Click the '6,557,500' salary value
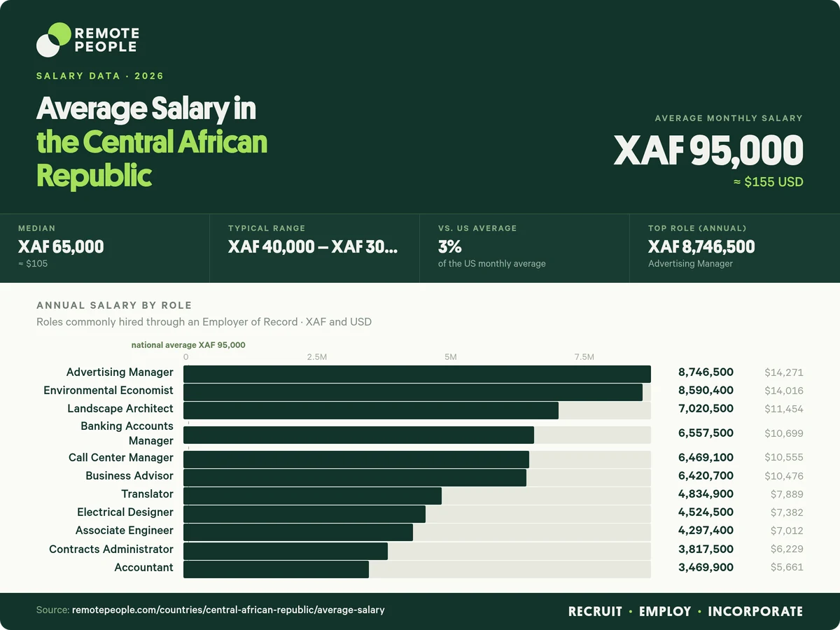The height and width of the screenshot is (630, 840). [706, 433]
